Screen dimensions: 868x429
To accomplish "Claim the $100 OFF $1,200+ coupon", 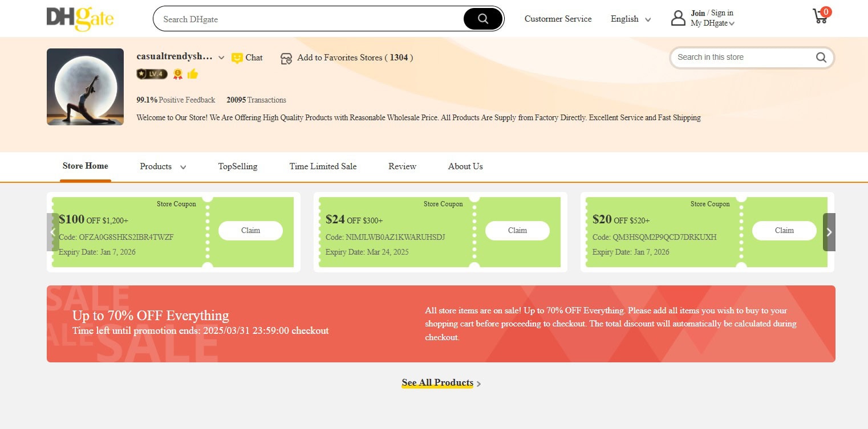I will click(250, 230).
